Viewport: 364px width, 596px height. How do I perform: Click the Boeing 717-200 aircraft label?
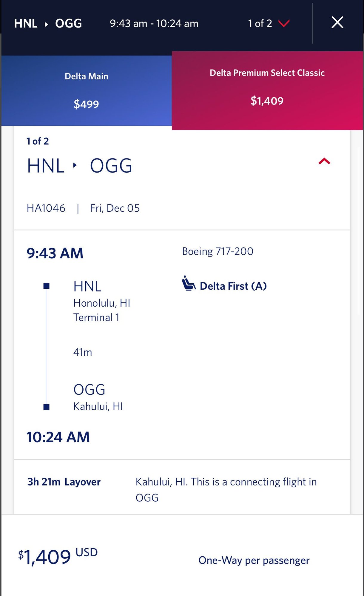[218, 251]
